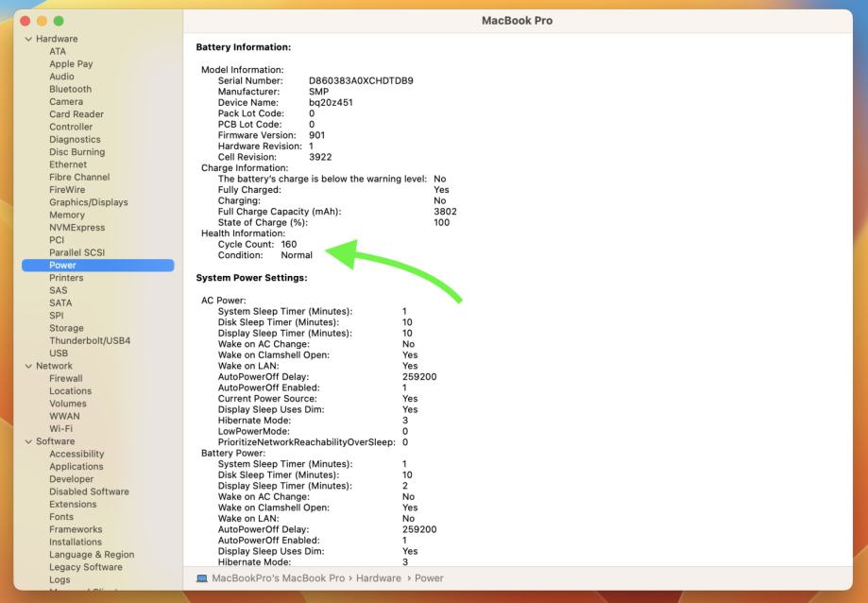Click MacBookPro's MacBook Pro in path bar
The image size is (868, 603).
(x=279, y=578)
